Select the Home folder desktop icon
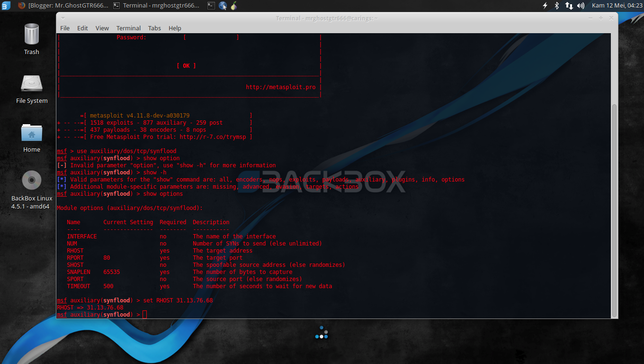This screenshot has width=644, height=364. (x=32, y=137)
